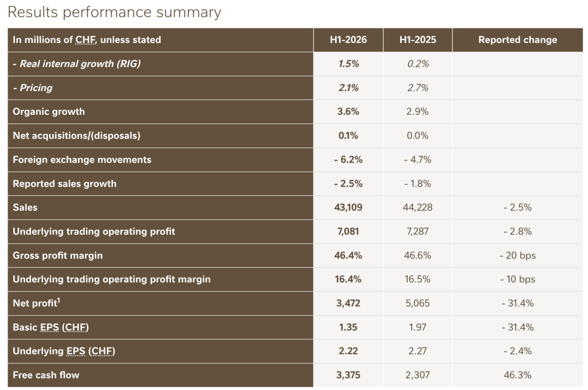This screenshot has width=588, height=390.
Task: Select the Free cash flow change 46.3%
Action: pyautogui.click(x=518, y=375)
